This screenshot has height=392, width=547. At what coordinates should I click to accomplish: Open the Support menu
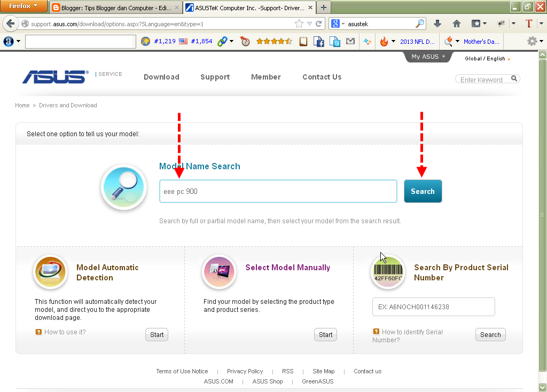tap(215, 77)
